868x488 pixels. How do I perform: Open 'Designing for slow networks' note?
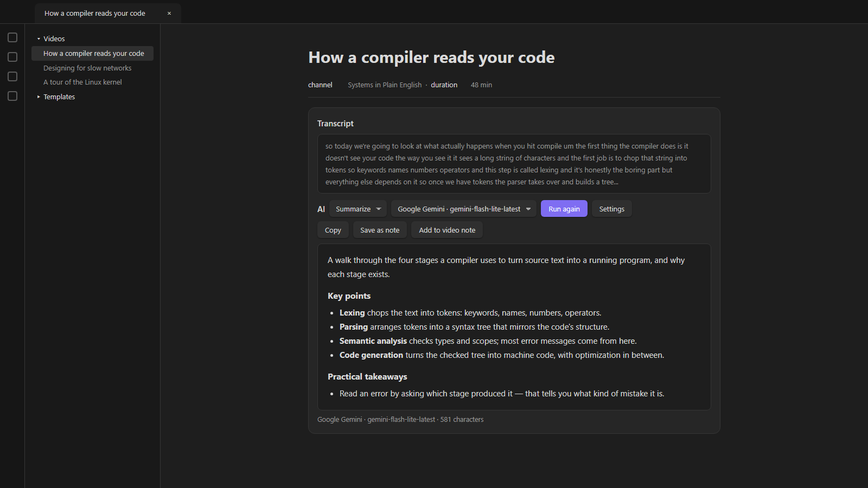point(87,68)
